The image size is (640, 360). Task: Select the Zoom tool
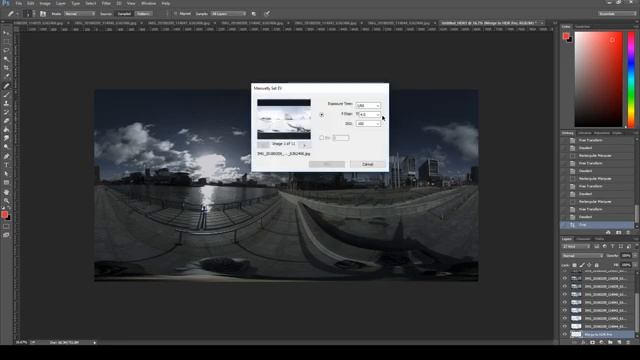click(6, 200)
